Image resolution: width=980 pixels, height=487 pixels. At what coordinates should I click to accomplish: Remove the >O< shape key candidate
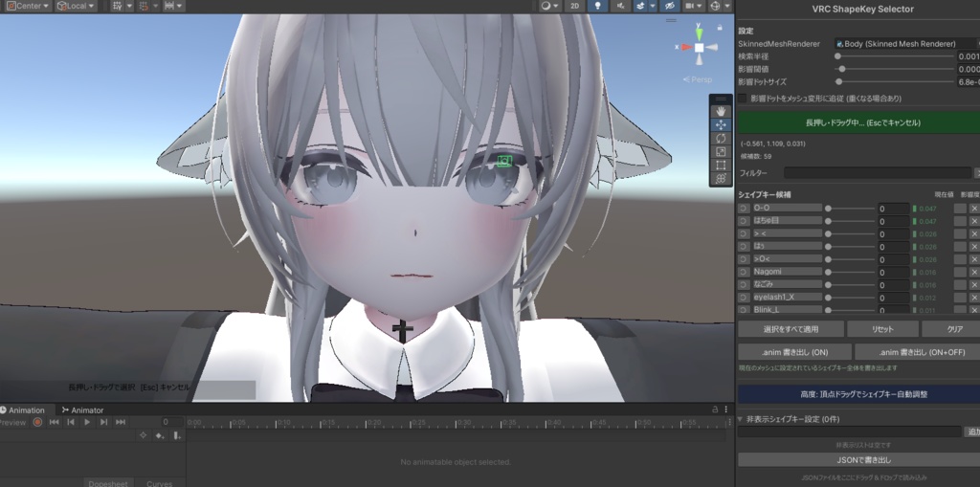click(x=973, y=259)
